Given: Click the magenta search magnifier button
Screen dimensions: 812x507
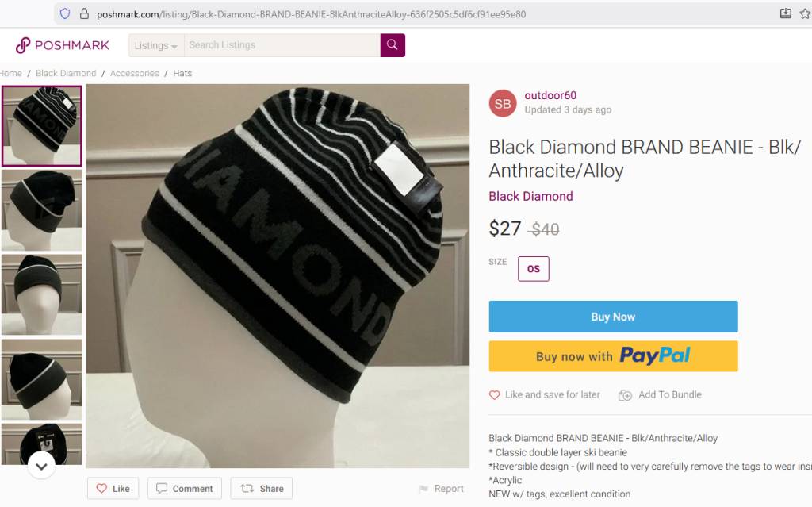Looking at the screenshot, I should (393, 45).
